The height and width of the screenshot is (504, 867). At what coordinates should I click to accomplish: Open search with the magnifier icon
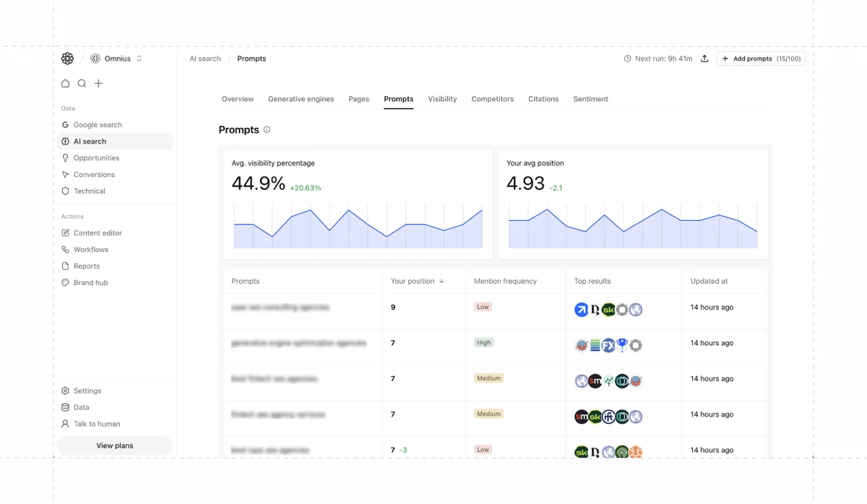click(x=82, y=83)
